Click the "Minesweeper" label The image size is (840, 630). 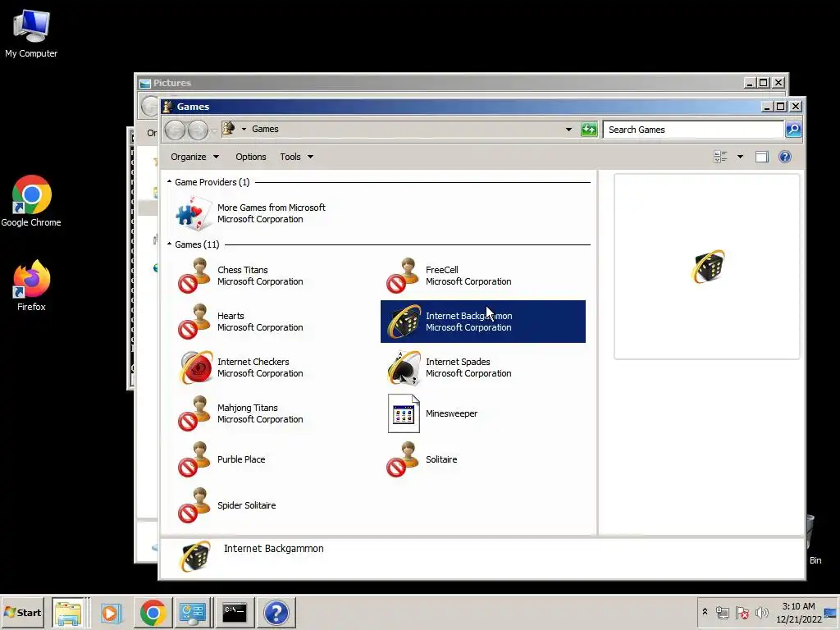pos(452,413)
